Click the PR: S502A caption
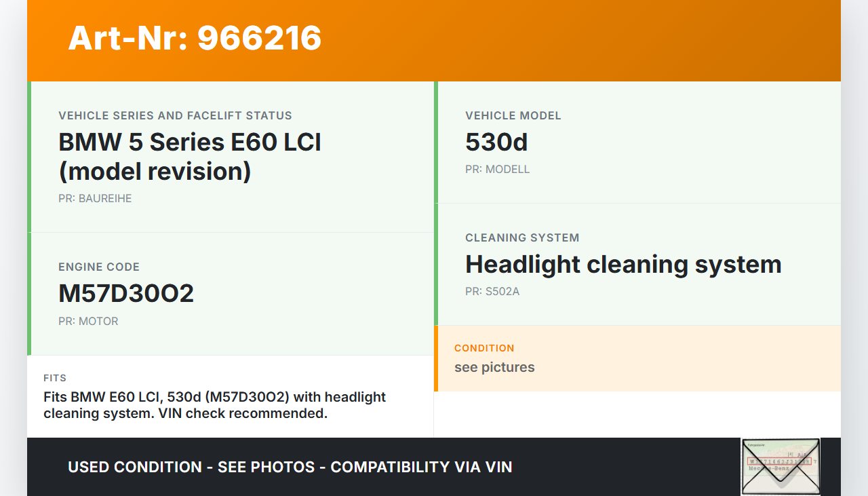Image resolution: width=868 pixels, height=496 pixels. pos(492,292)
